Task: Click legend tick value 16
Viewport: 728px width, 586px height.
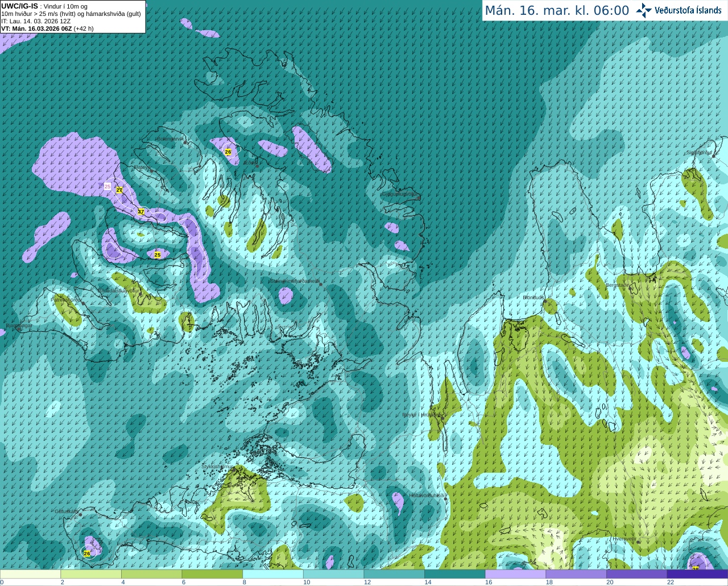Action: pyautogui.click(x=489, y=582)
